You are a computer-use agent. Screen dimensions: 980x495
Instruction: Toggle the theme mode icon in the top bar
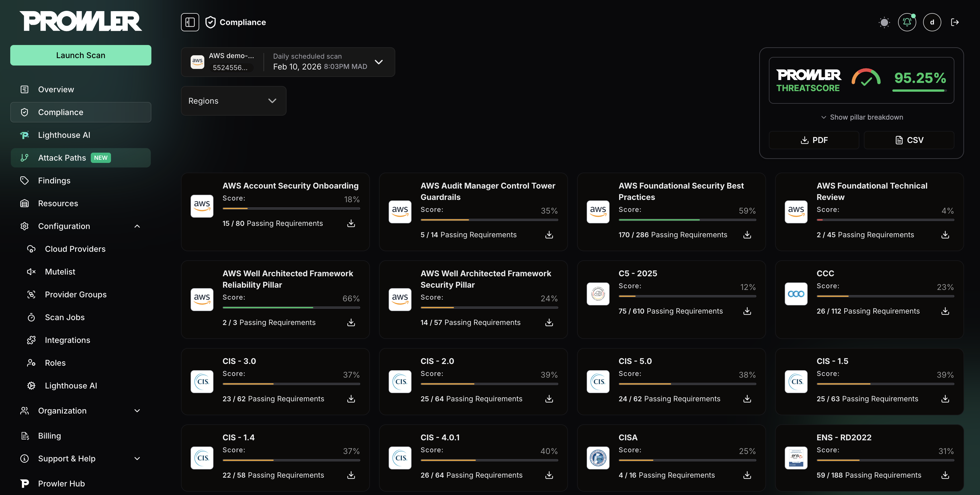tap(884, 22)
